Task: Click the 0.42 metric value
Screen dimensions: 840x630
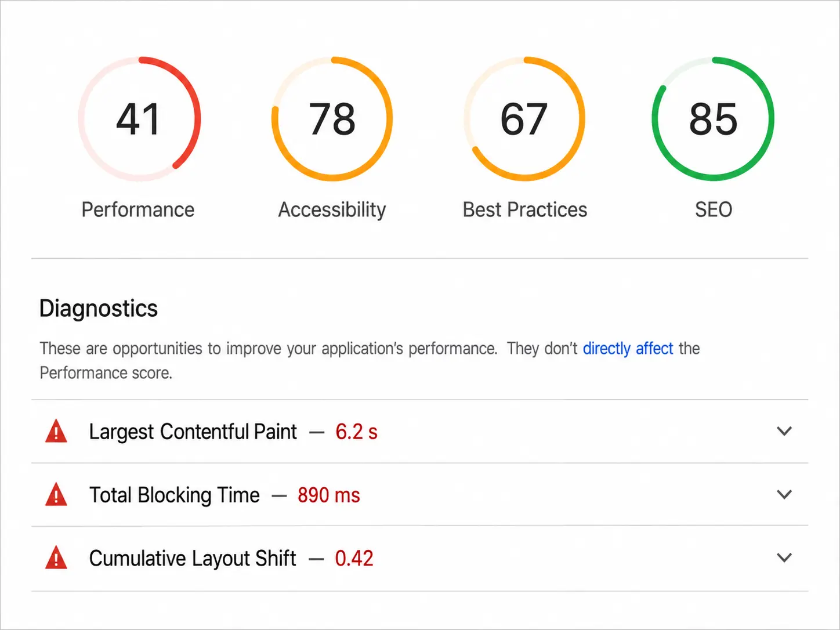Action: click(354, 558)
